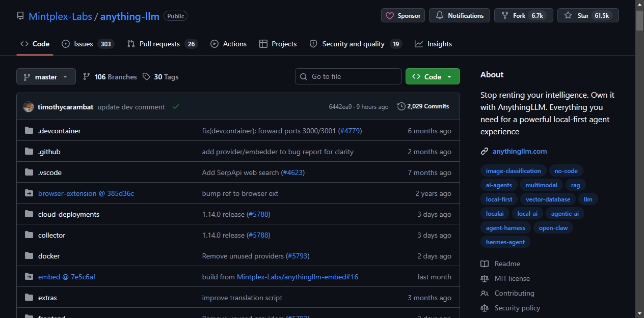The width and height of the screenshot is (644, 318).
Task: Click the MIT license scales icon
Action: 485,278
